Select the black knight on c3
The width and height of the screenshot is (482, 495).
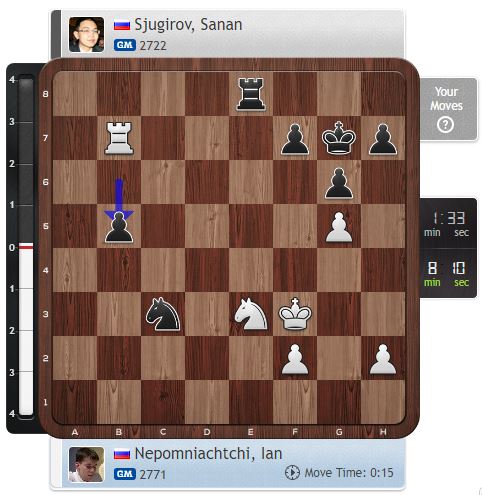163,314
